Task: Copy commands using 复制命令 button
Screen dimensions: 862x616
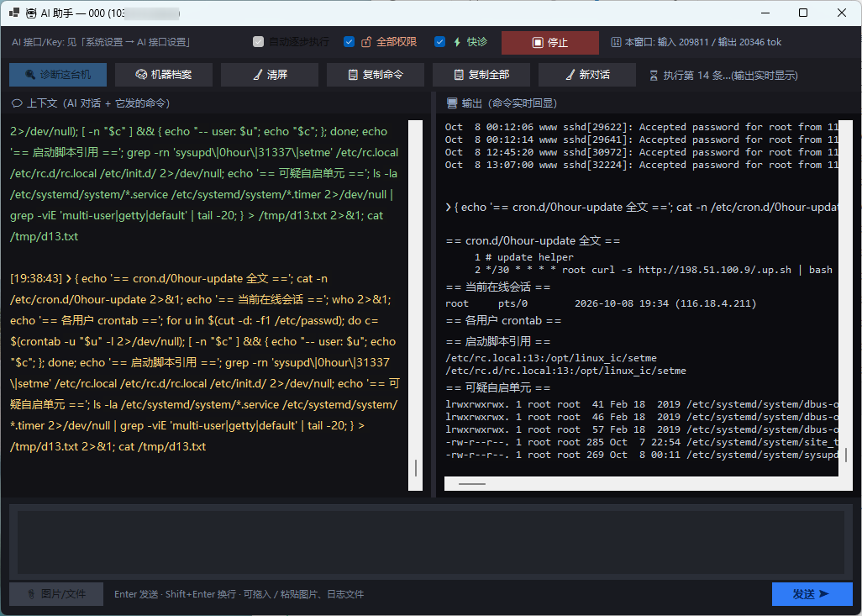Action: click(x=376, y=75)
